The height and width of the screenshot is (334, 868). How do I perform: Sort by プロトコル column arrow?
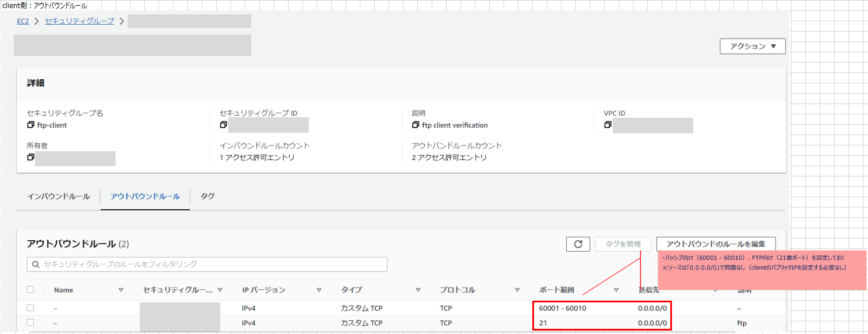pyautogui.click(x=517, y=290)
